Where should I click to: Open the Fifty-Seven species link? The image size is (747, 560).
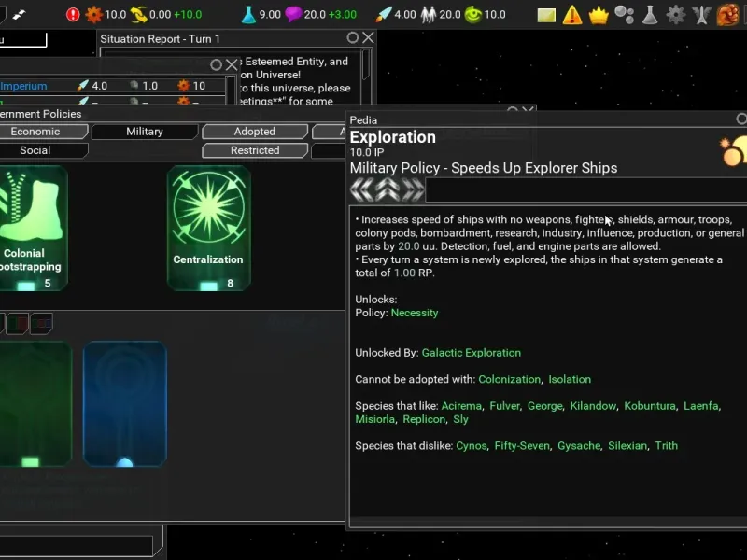tap(522, 446)
